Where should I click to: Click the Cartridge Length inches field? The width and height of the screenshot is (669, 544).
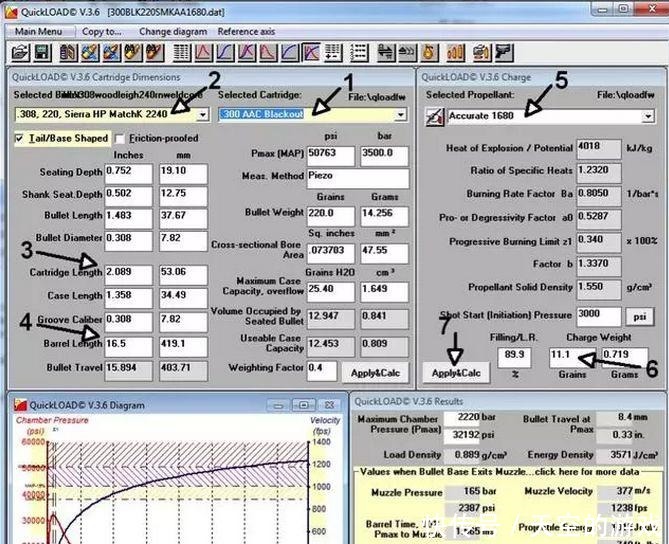[128, 275]
